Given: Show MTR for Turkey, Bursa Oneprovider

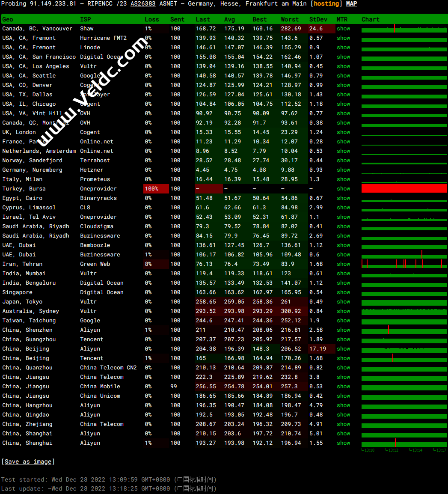Looking at the screenshot, I should (343, 189).
